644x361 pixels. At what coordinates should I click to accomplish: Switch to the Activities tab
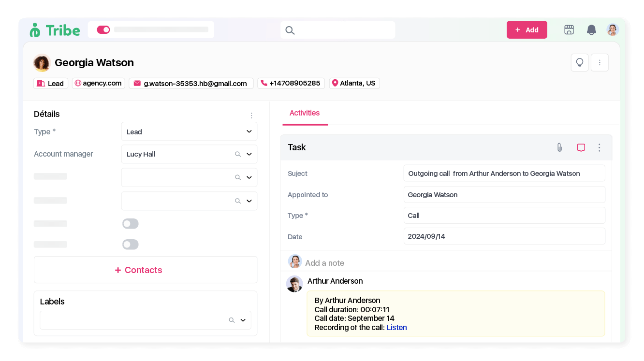(x=305, y=113)
